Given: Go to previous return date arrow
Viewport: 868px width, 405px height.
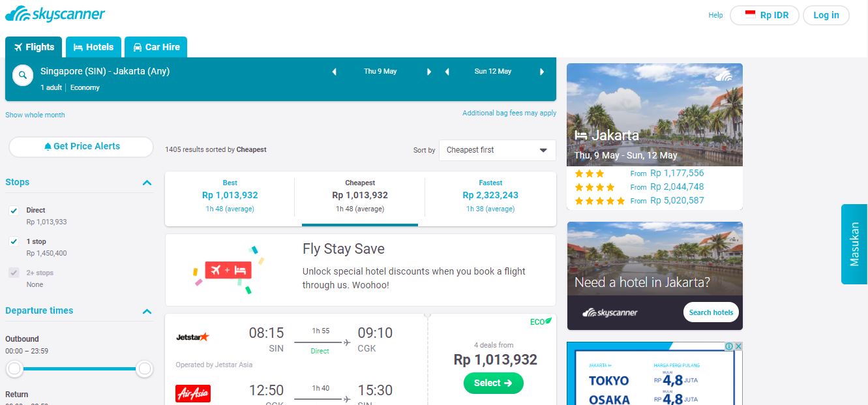Looking at the screenshot, I should (x=447, y=72).
